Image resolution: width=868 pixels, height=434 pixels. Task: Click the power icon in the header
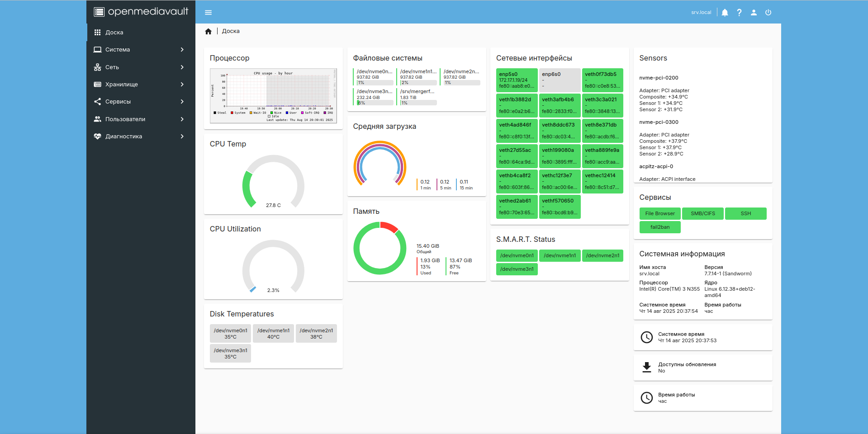coord(768,13)
